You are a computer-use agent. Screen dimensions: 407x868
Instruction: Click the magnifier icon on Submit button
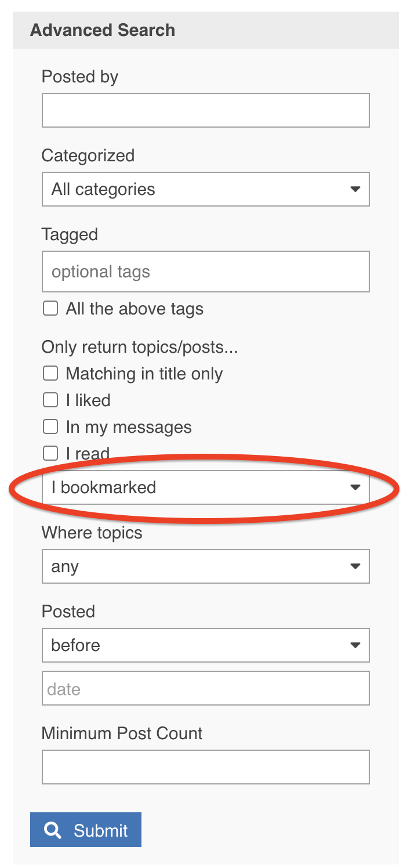pos(53,830)
